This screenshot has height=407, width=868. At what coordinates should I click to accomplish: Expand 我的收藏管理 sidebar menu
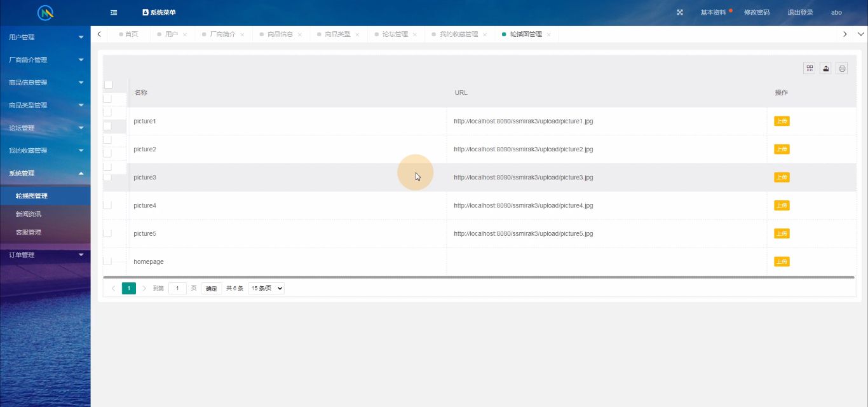pyautogui.click(x=45, y=151)
